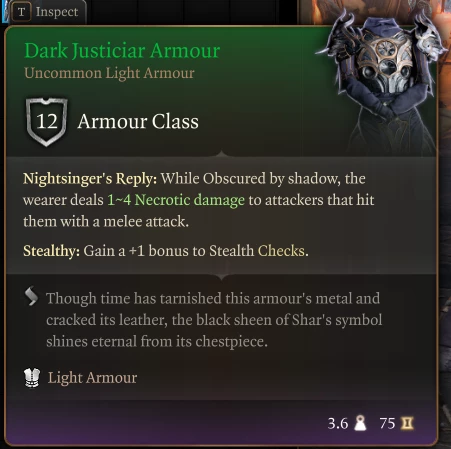
Task: Click the T key Inspect icon
Action: pyautogui.click(x=21, y=12)
